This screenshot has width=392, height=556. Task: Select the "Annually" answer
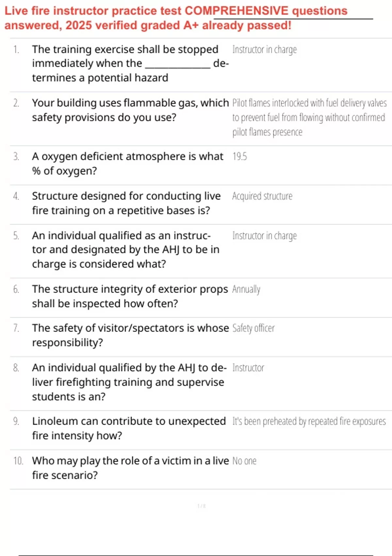coord(246,289)
